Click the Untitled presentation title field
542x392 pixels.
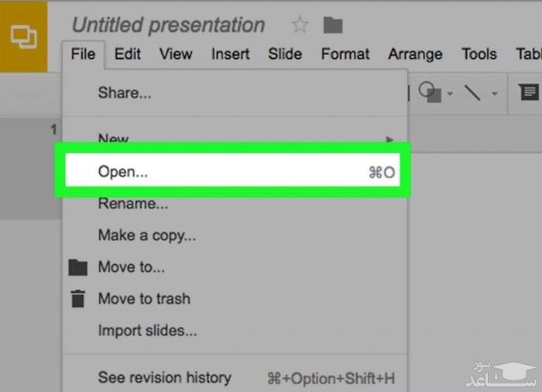click(x=168, y=25)
